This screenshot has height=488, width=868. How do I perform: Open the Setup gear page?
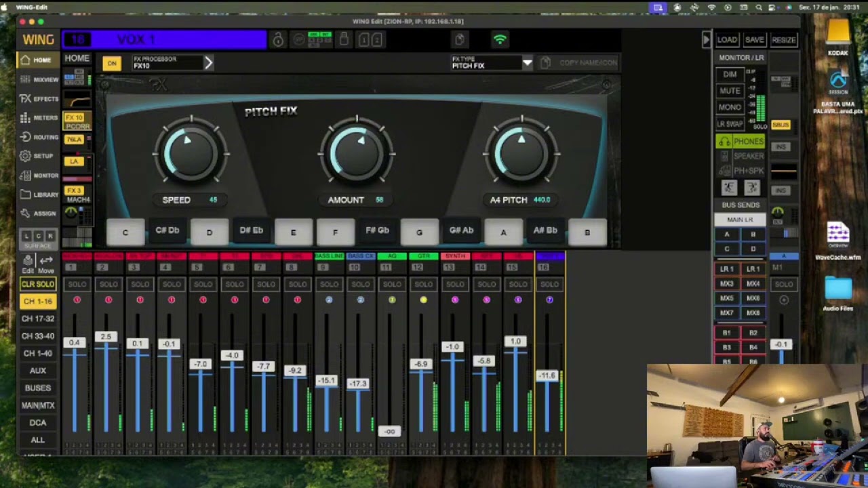37,155
